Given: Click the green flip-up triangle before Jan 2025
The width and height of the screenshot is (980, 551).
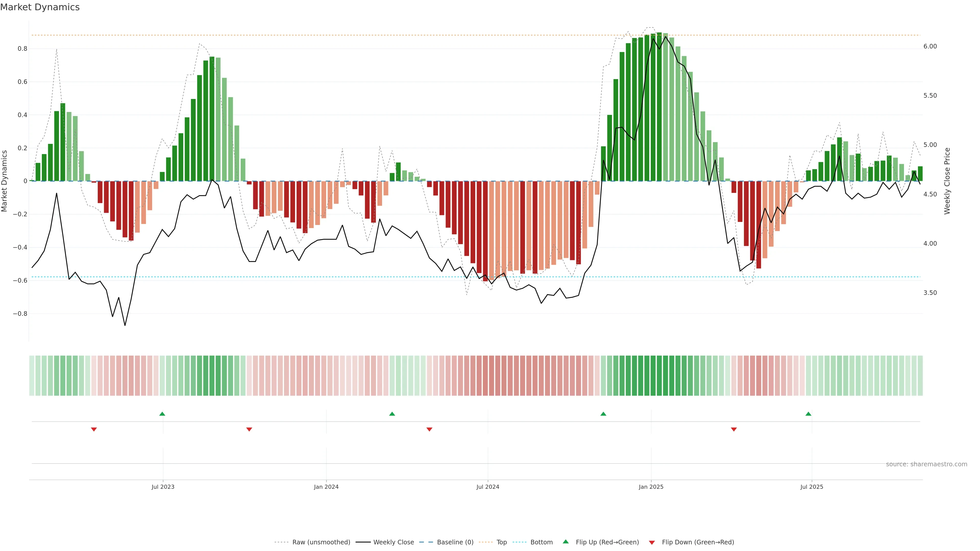Looking at the screenshot, I should [x=603, y=414].
